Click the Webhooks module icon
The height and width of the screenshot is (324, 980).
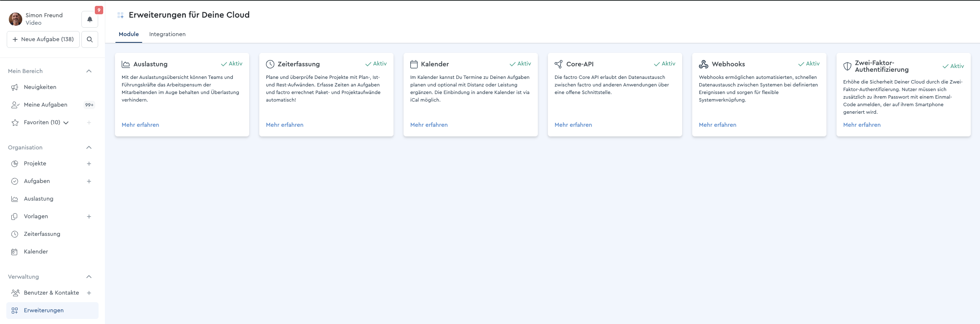tap(704, 64)
